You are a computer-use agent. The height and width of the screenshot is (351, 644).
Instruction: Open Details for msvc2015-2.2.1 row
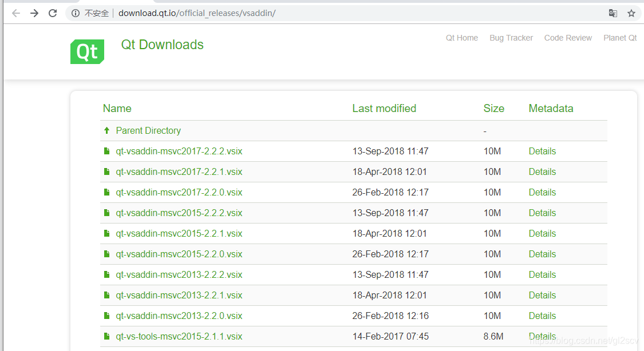pos(542,233)
